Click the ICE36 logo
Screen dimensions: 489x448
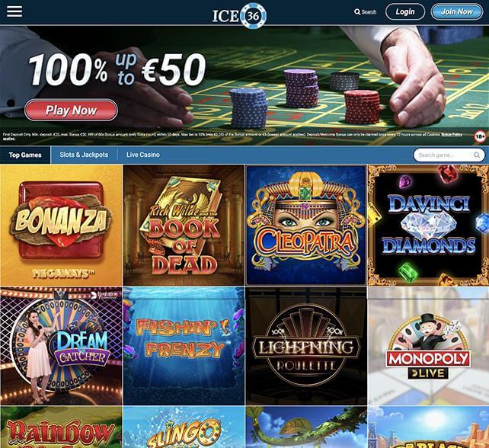point(239,15)
